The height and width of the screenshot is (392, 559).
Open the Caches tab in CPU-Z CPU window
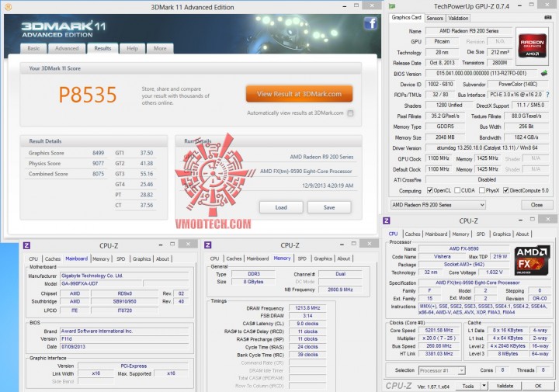click(412, 234)
